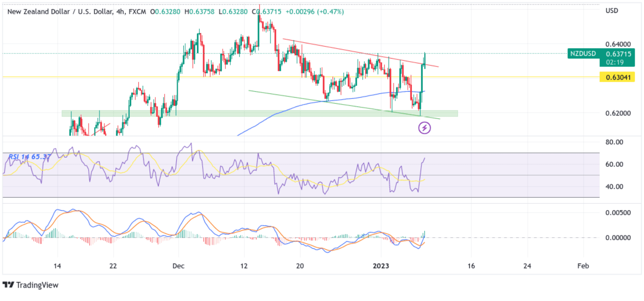This screenshot has height=301, width=644.
Task: Click the +0.00296 (+0.47%) change value
Action: pyautogui.click(x=315, y=11)
